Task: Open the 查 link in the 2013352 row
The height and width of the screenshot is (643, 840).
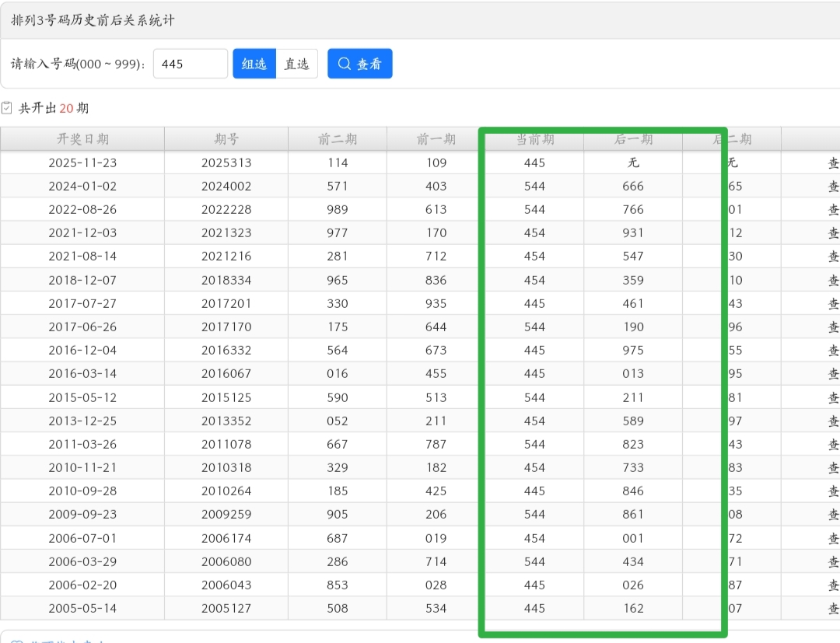Action: tap(833, 421)
